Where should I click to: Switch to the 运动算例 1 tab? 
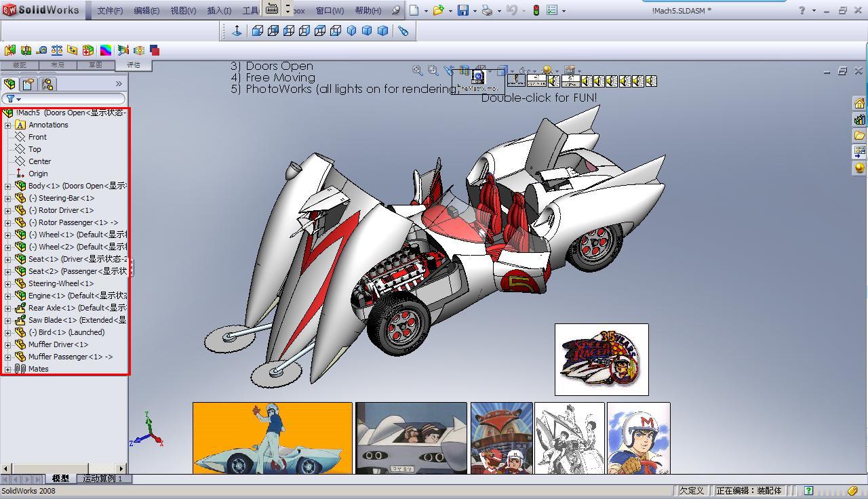(103, 479)
